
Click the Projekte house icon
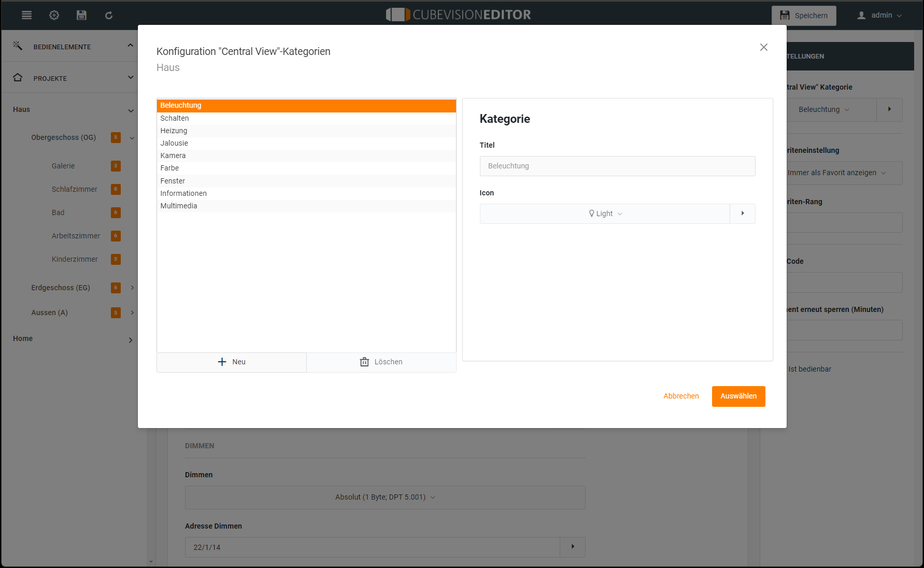(18, 77)
